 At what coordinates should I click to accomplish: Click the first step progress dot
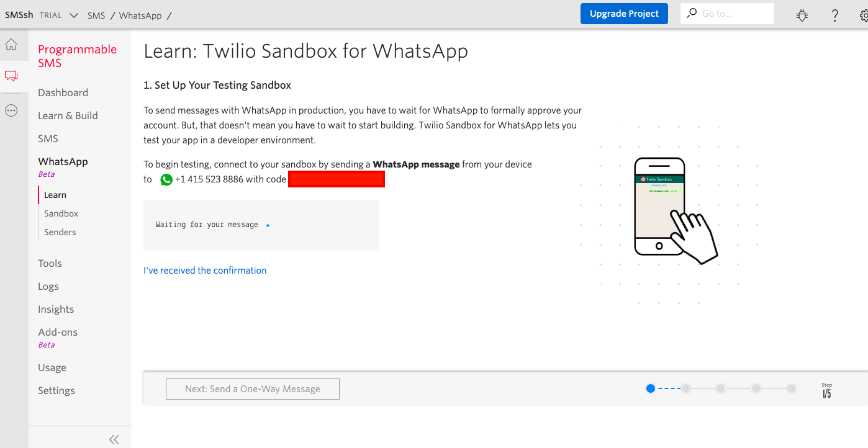coord(651,388)
